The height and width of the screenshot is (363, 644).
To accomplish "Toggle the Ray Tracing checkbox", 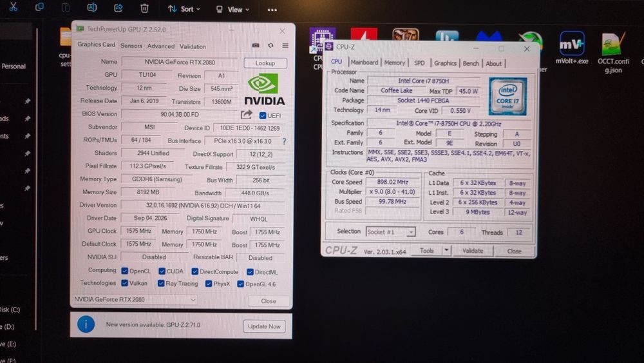I will [x=161, y=283].
